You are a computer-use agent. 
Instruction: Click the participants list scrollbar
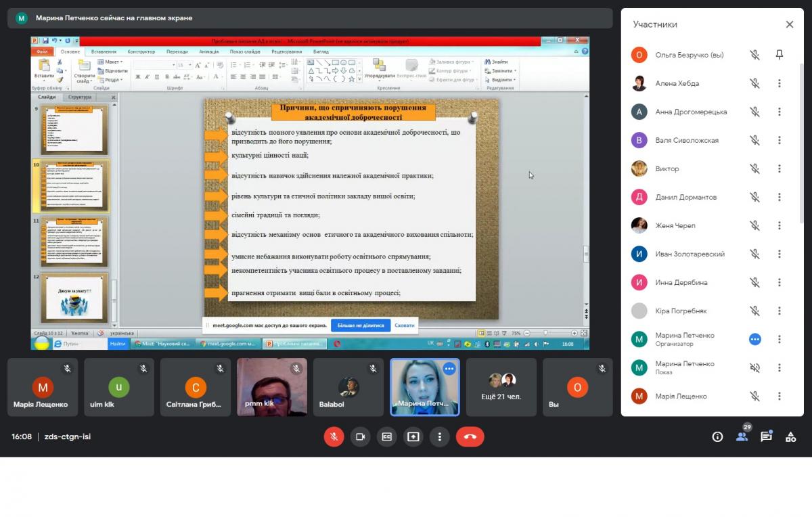pos(803,135)
